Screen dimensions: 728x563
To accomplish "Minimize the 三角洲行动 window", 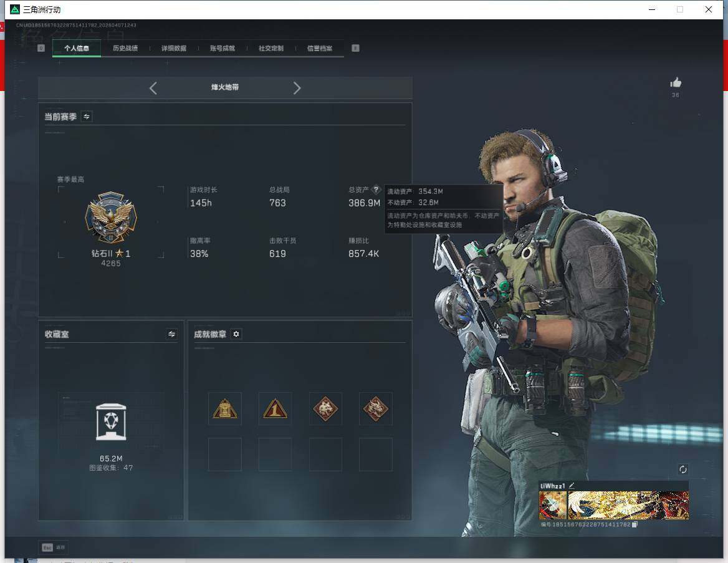I will point(652,9).
